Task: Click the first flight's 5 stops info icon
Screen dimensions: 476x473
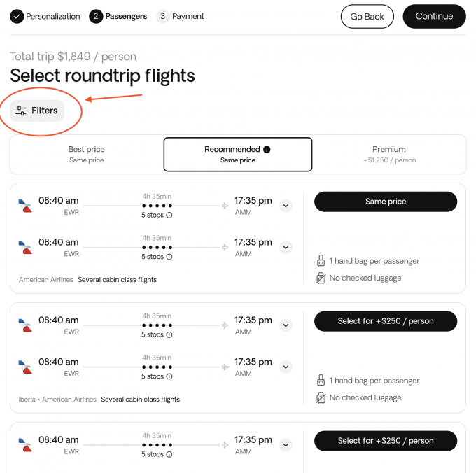Action: [x=169, y=216]
